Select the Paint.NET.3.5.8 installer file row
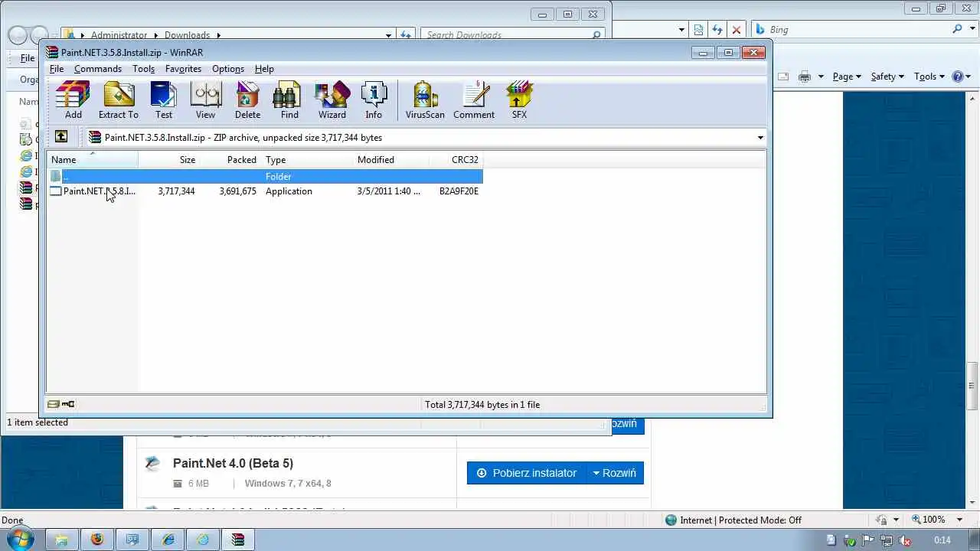This screenshot has width=980, height=551. tap(265, 191)
